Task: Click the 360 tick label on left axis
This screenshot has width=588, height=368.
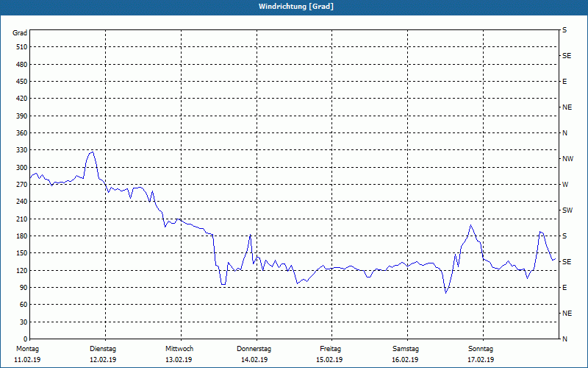Action: (20, 133)
